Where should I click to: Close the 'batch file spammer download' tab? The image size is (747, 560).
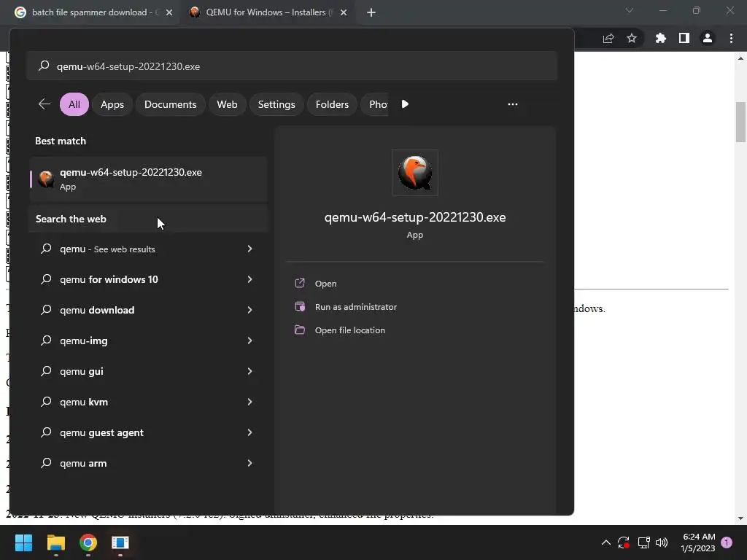[x=169, y=12]
